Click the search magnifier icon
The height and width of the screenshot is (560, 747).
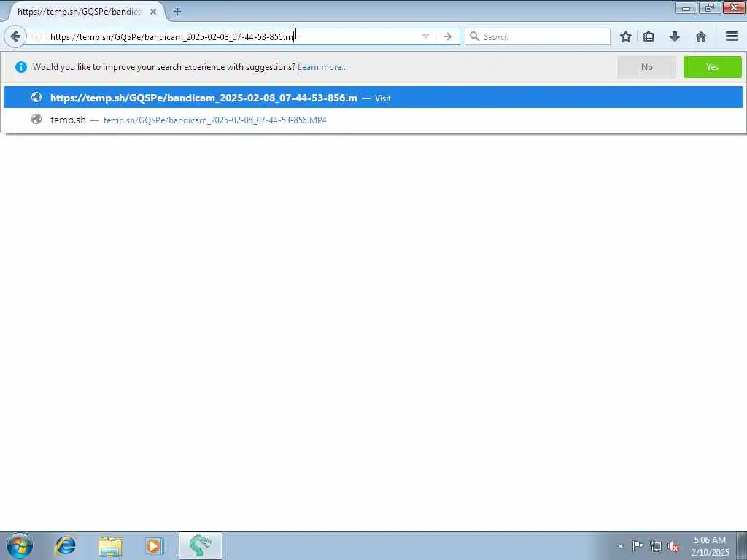point(474,36)
